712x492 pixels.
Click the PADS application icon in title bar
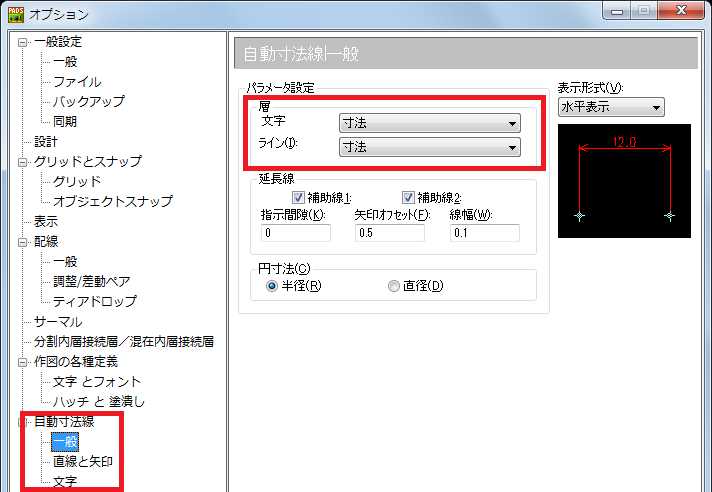pos(16,15)
